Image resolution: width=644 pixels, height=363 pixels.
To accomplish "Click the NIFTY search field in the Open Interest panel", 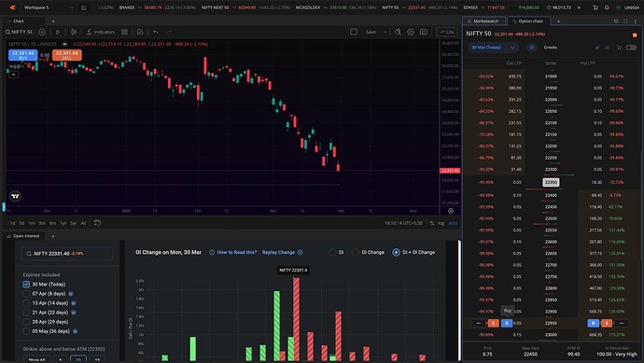I will tap(67, 254).
